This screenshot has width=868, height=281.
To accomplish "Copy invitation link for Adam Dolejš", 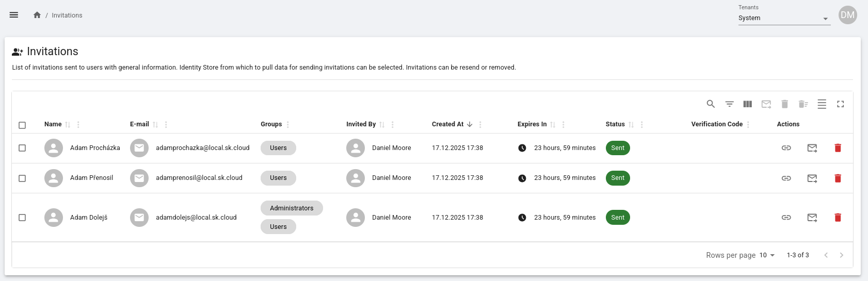I will (x=786, y=218).
